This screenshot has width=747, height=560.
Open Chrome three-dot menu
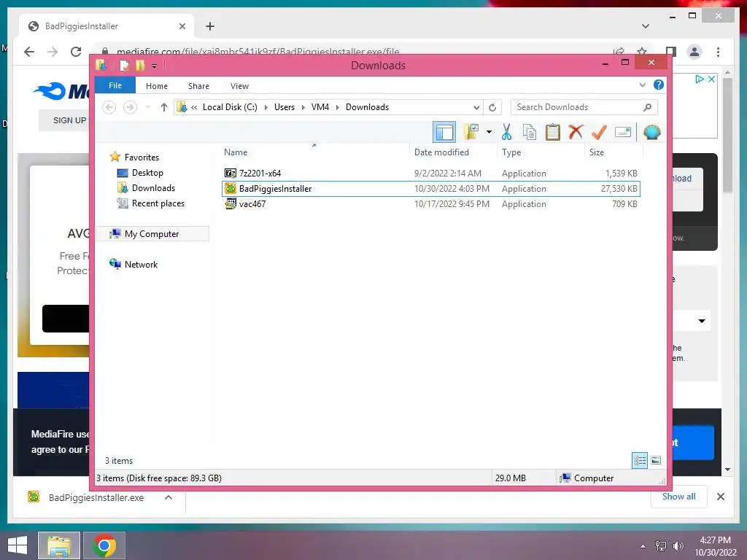(x=718, y=52)
